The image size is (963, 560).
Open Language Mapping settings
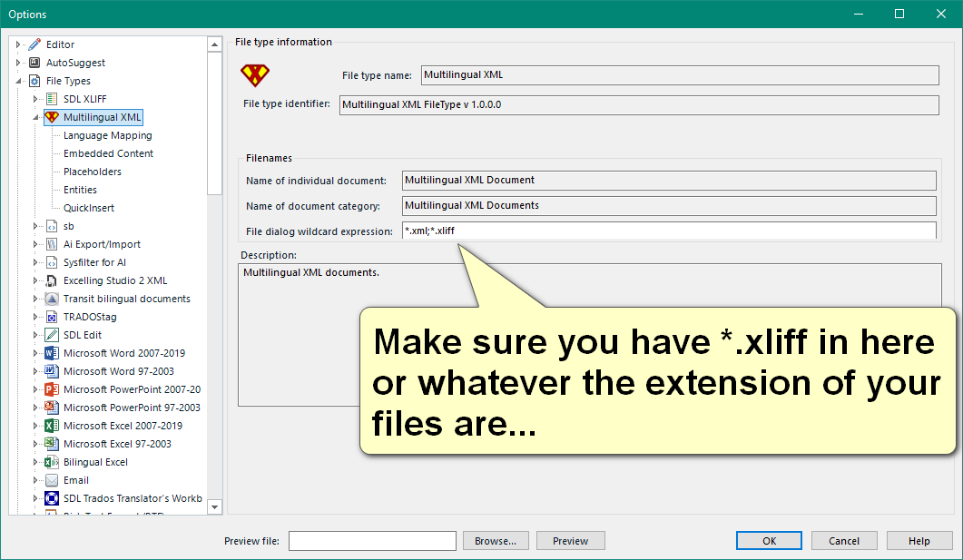pos(107,135)
